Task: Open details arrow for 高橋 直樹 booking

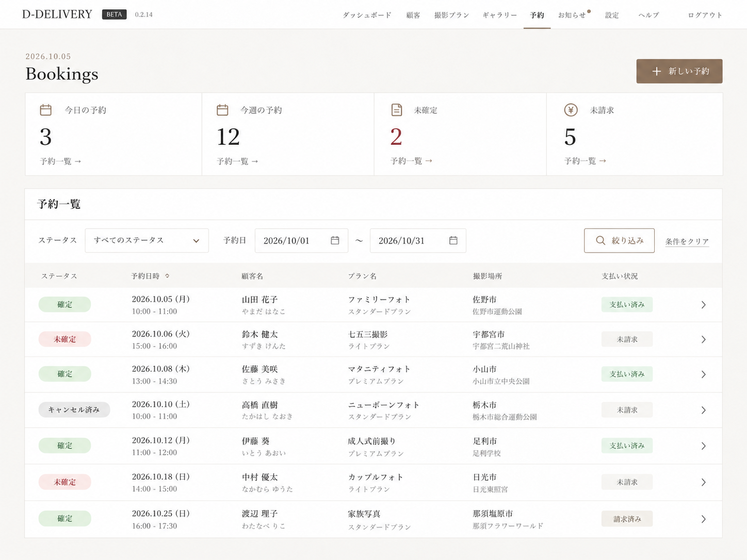Action: tap(703, 410)
